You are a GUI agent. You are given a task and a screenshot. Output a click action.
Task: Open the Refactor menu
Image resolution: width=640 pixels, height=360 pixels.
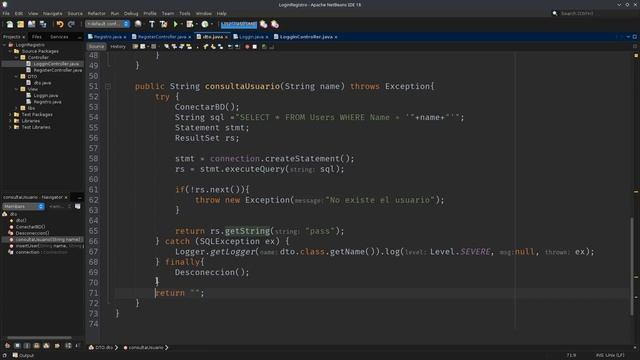coord(96,13)
